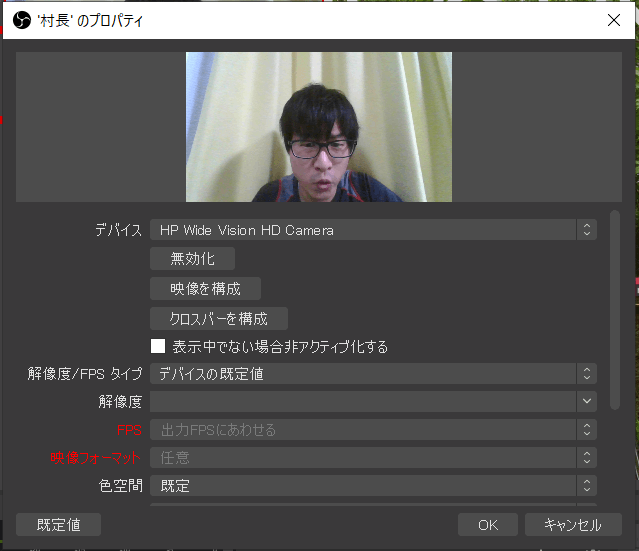Click the '村長' のプロパティ window title text
Image resolution: width=639 pixels, height=551 pixels.
click(x=90, y=20)
